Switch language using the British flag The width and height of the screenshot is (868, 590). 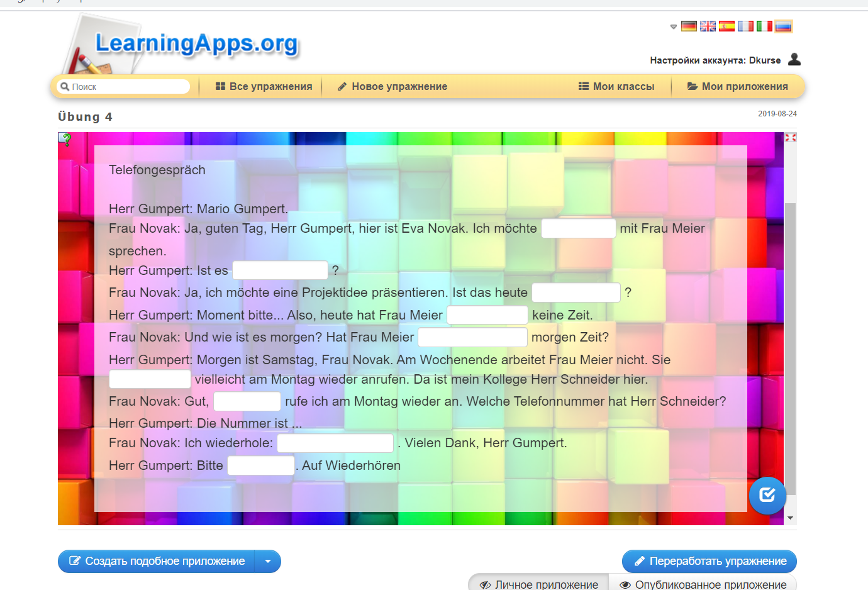[x=708, y=26]
